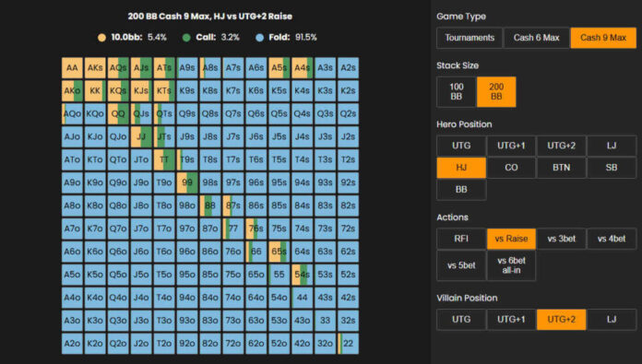Screen dimensions: 642x364
Task: Click the 44 hand cell
Action: coord(302,298)
